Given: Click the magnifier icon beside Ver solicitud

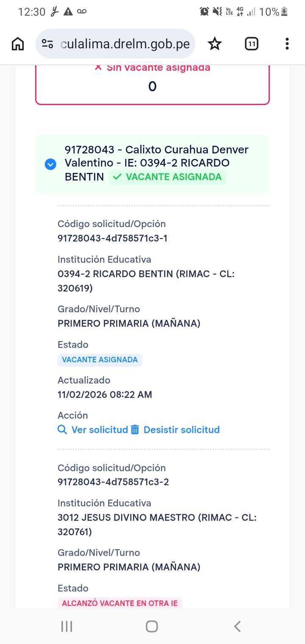Looking at the screenshot, I should point(62,430).
